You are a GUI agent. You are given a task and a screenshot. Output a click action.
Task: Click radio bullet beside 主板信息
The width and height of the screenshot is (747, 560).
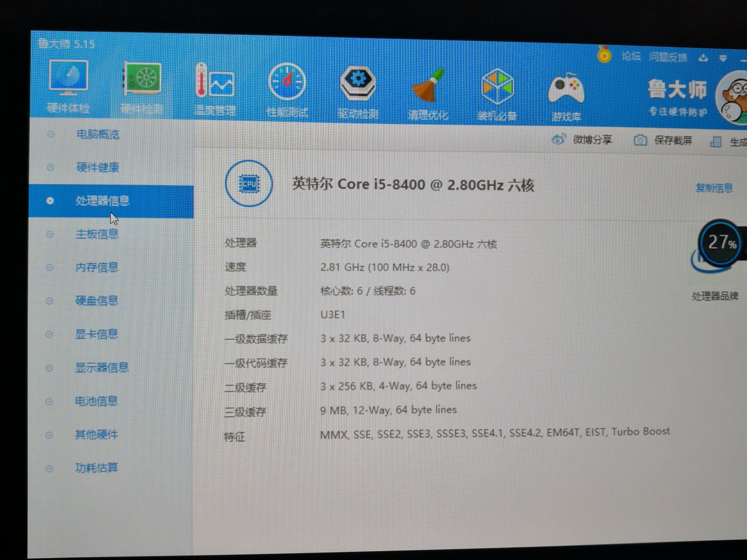pyautogui.click(x=50, y=234)
